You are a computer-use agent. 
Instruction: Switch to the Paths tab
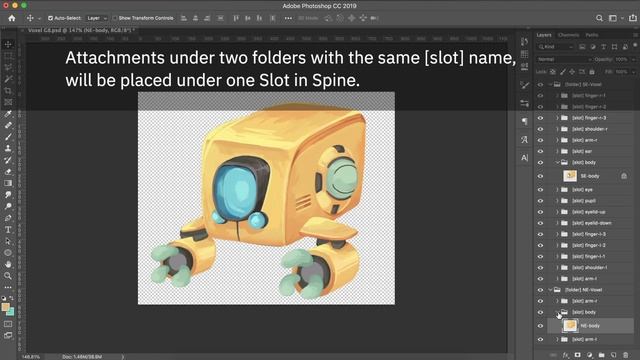[x=592, y=35]
